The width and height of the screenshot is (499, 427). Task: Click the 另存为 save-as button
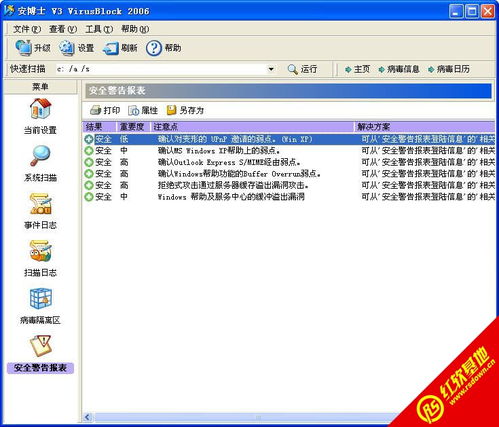point(185,110)
